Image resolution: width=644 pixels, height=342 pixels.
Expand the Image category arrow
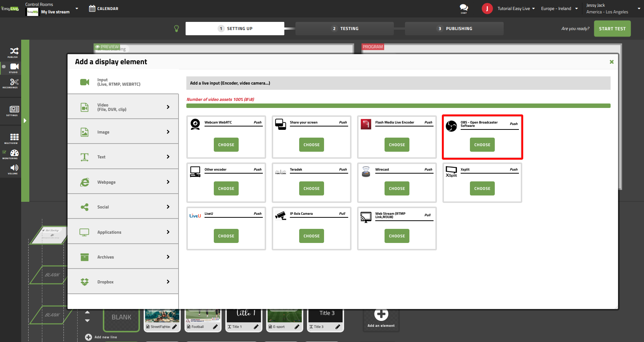(168, 132)
